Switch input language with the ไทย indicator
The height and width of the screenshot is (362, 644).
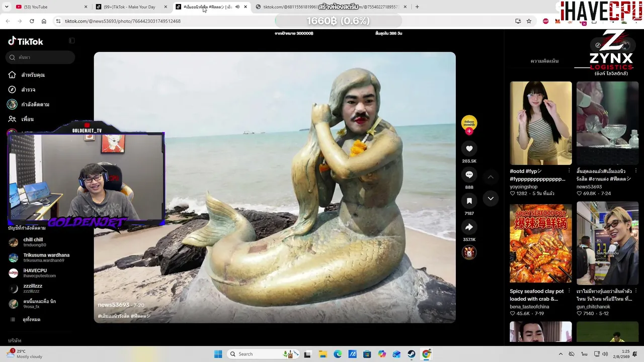pyautogui.click(x=584, y=354)
